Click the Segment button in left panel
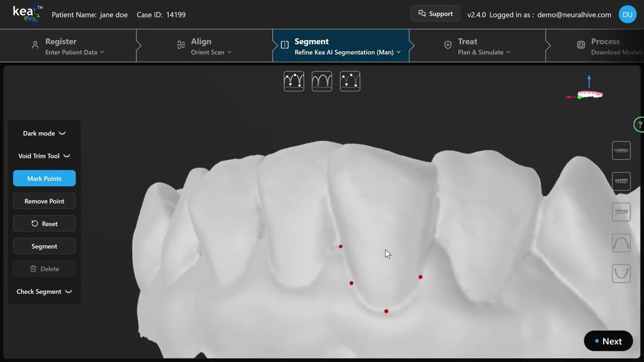This screenshot has height=362, width=644. point(44,246)
